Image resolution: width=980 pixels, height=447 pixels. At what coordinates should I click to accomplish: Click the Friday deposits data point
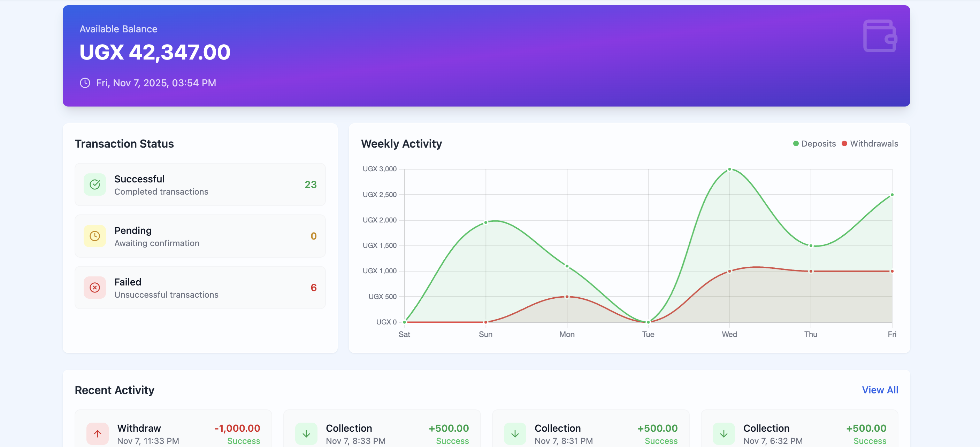click(892, 195)
